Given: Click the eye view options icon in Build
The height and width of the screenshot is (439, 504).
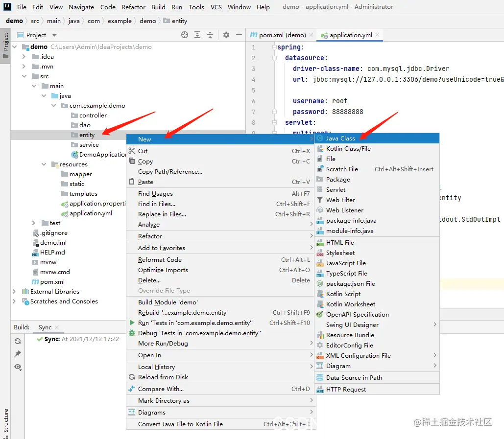Looking at the screenshot, I should click(x=18, y=367).
